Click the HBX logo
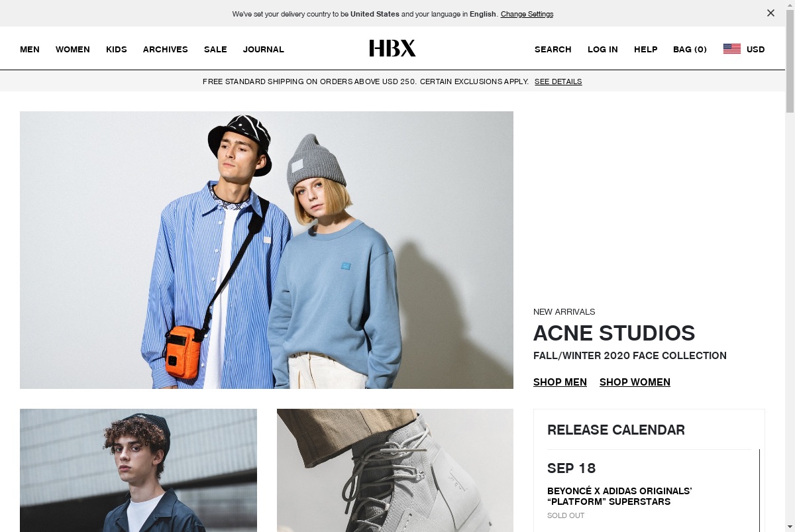This screenshot has width=795, height=532. pyautogui.click(x=392, y=48)
